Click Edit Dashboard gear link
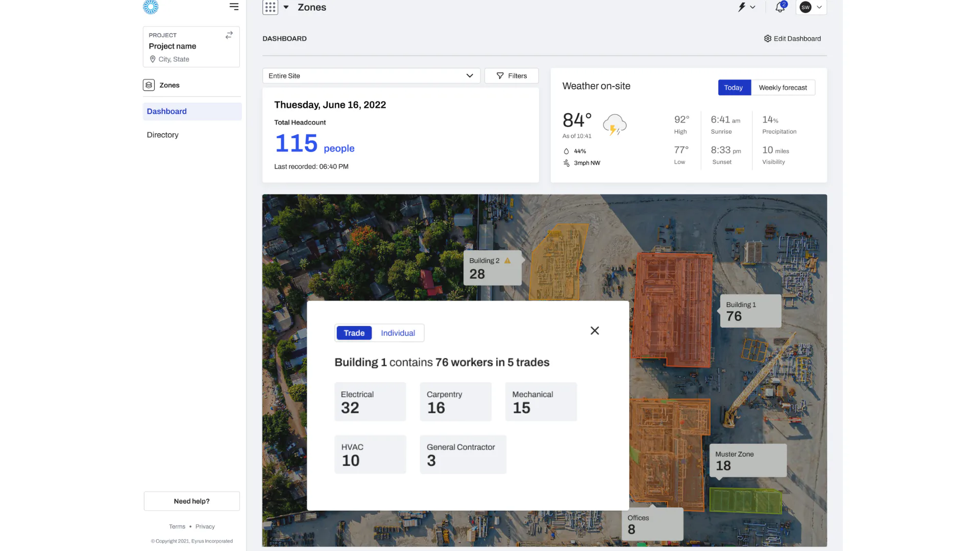The height and width of the screenshot is (551, 980). 792,39
